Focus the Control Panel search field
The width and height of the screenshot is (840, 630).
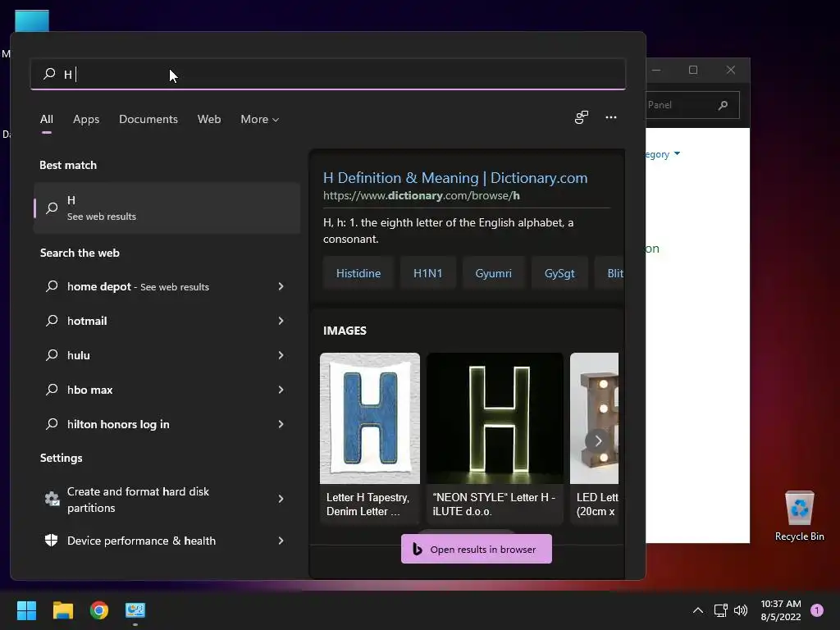692,105
